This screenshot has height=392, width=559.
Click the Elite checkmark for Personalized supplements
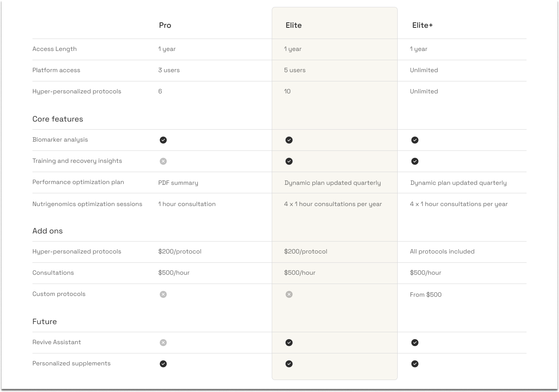pos(289,364)
